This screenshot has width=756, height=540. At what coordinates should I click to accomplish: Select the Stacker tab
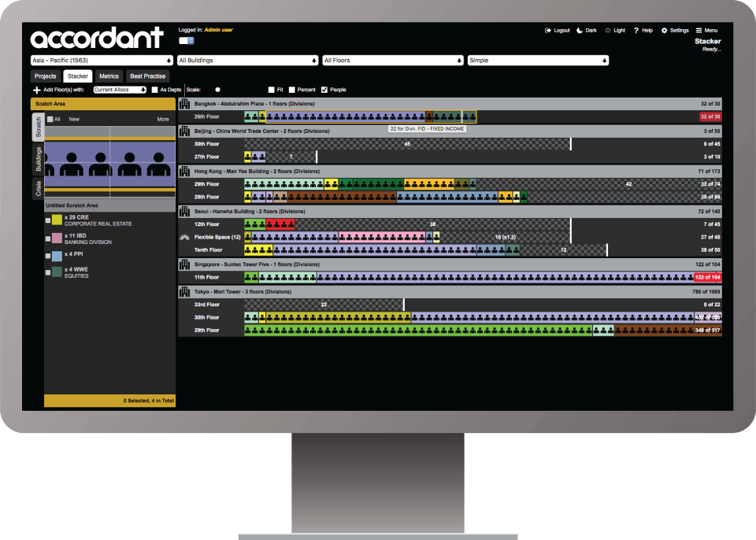click(x=78, y=76)
